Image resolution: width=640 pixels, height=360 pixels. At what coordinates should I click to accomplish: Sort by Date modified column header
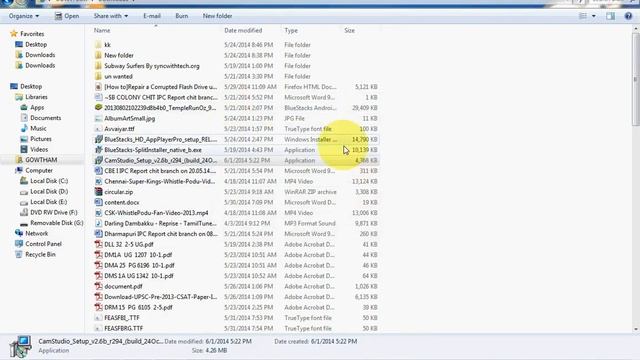pos(243,30)
